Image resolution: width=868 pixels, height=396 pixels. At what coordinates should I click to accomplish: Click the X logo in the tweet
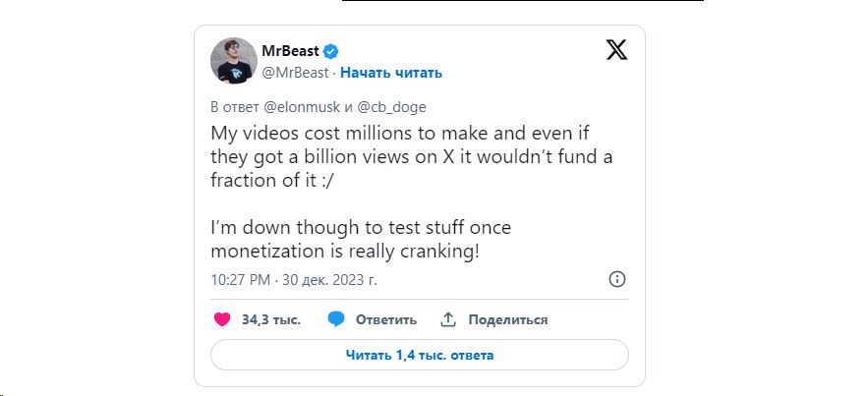(x=616, y=50)
